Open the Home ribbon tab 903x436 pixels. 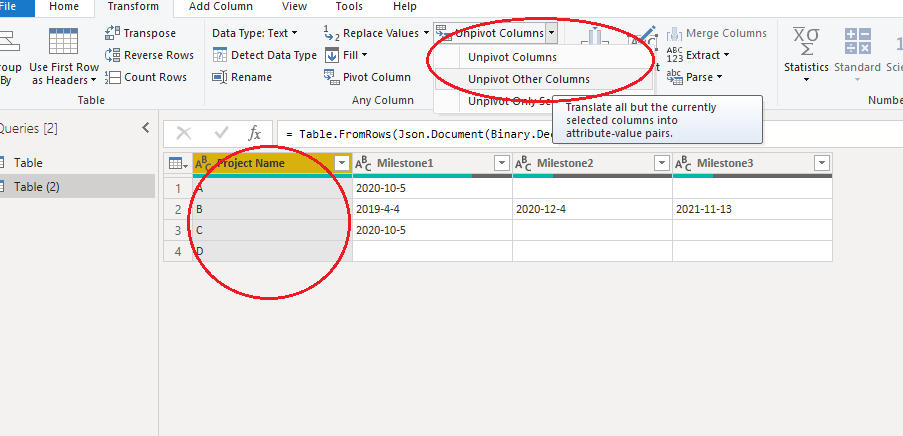click(x=63, y=7)
